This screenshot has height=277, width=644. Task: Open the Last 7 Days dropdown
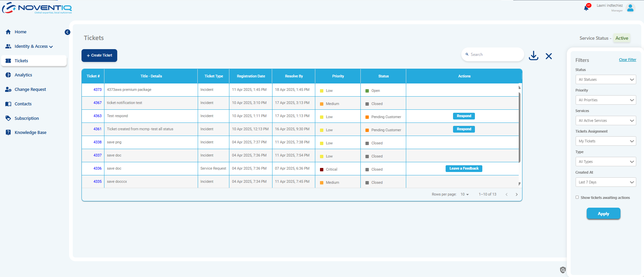click(606, 182)
